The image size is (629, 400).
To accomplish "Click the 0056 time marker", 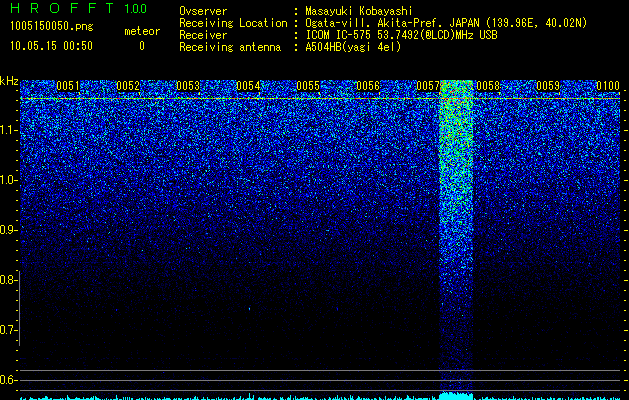I will [368, 86].
